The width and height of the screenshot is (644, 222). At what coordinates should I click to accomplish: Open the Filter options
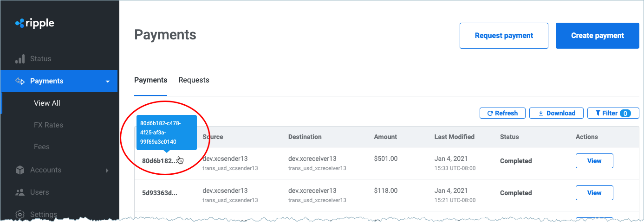pyautogui.click(x=613, y=113)
